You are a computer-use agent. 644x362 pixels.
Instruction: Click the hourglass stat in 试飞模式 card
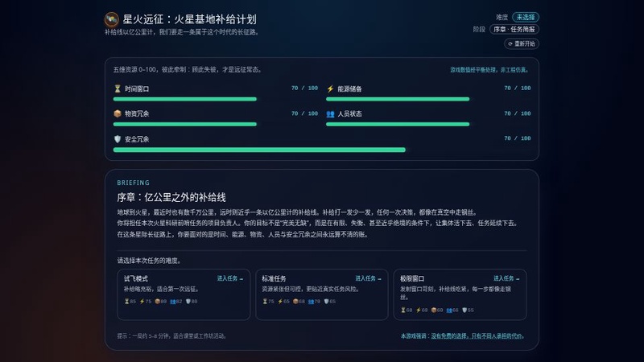point(130,301)
